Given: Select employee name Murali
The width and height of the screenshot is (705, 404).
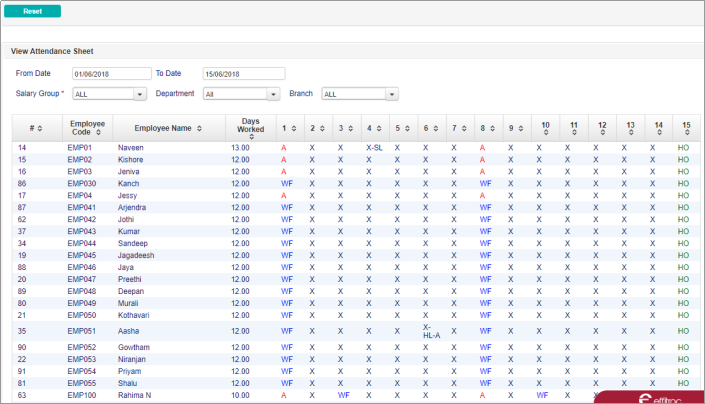Looking at the screenshot, I should tap(128, 303).
